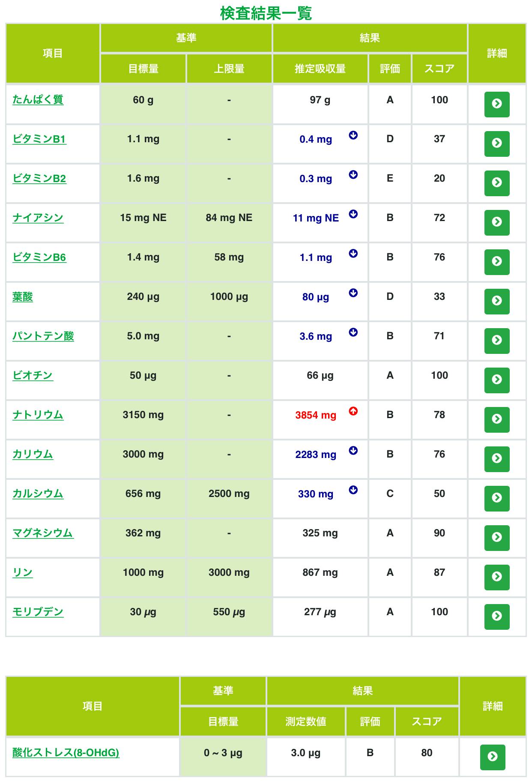Select the ビオチン link
This screenshot has width=532, height=781.
click(33, 376)
